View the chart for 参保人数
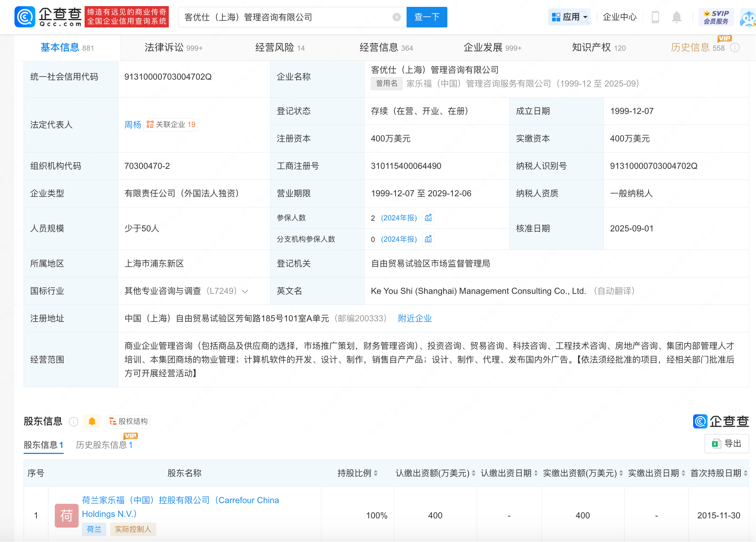 pyautogui.click(x=428, y=218)
